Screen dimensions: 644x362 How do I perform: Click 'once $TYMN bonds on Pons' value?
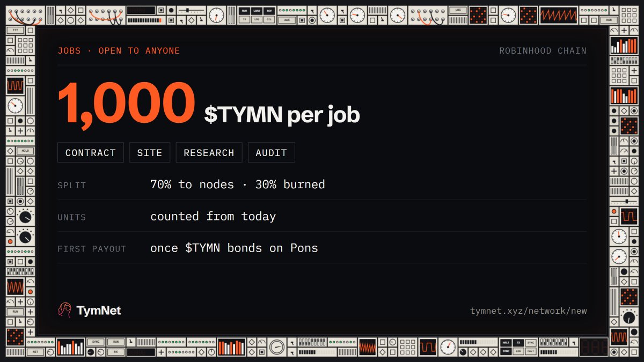tap(234, 248)
